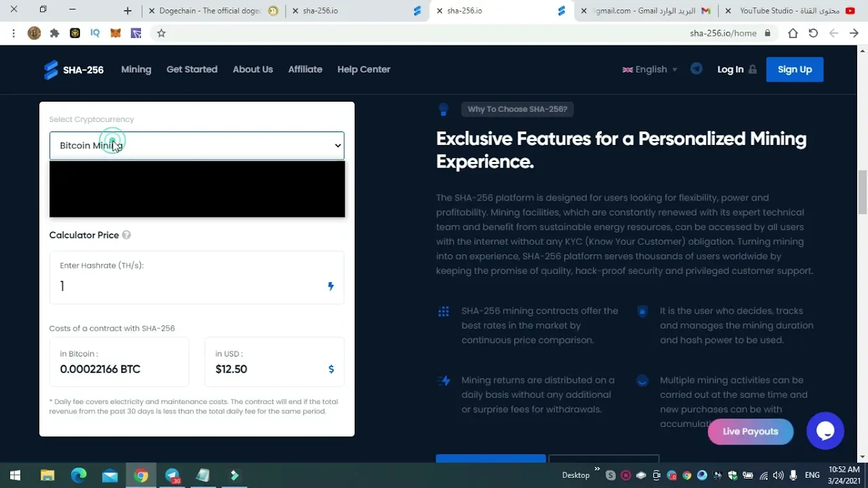The width and height of the screenshot is (868, 488).
Task: Open File Explorer from the taskbar
Action: (x=47, y=475)
